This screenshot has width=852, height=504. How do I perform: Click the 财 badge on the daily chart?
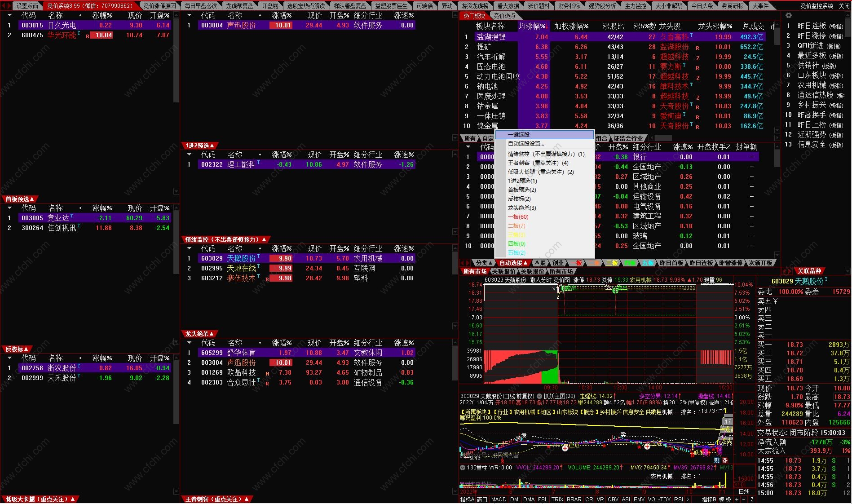[x=717, y=460]
